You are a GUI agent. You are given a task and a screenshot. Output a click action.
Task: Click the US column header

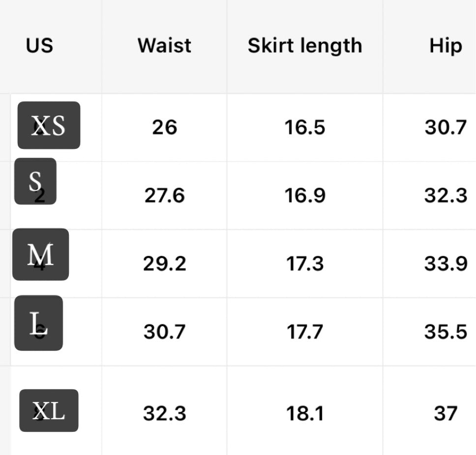[39, 46]
